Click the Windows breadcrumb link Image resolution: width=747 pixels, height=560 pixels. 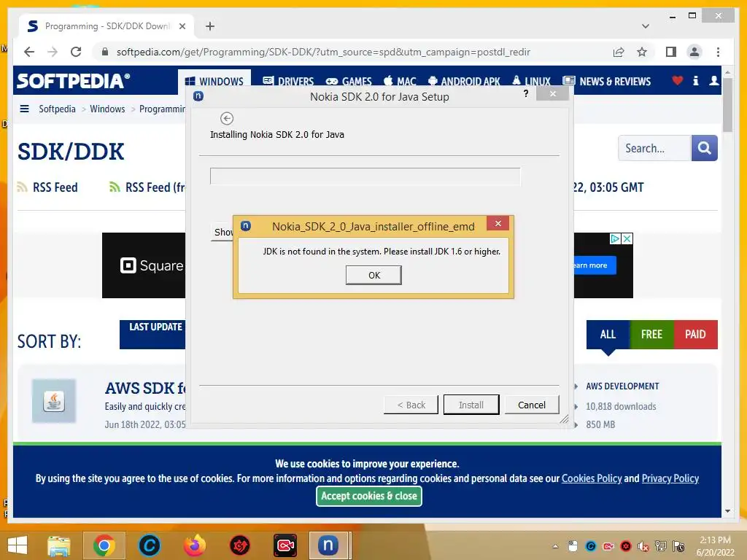coord(107,109)
